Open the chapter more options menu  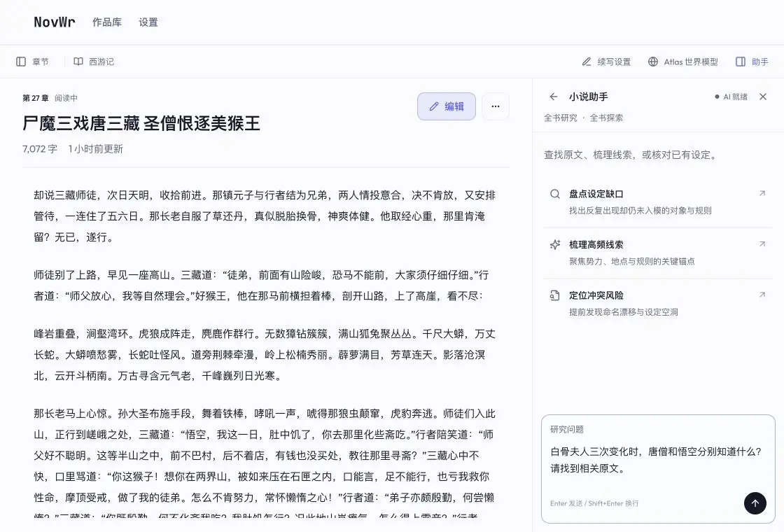click(496, 106)
